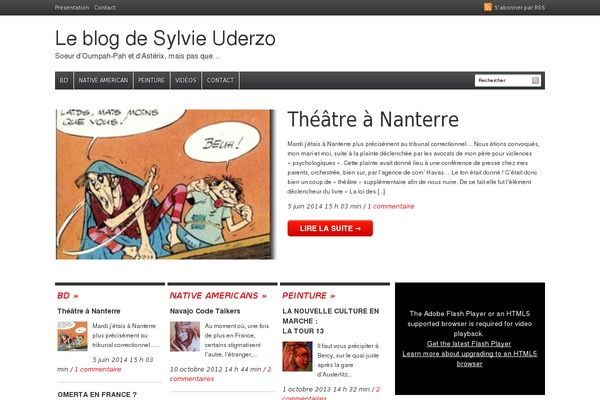Open the Présentation link in top bar
The image size is (600, 400).
pos(72,8)
